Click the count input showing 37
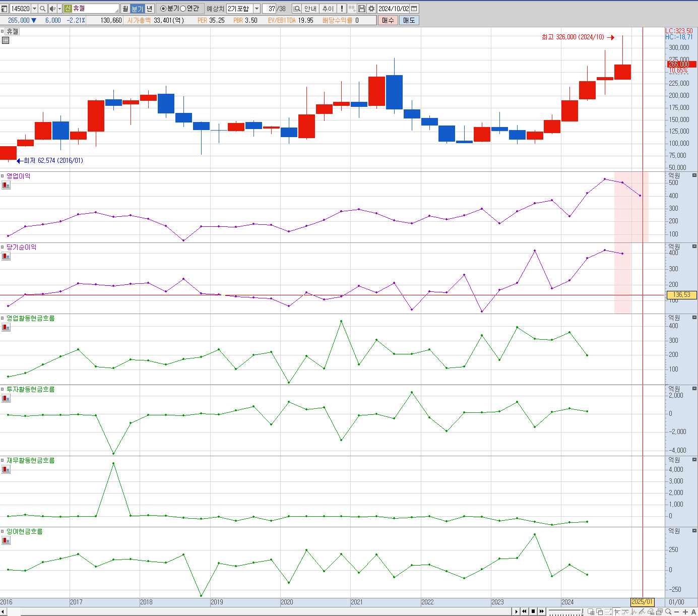The width and height of the screenshot is (698, 616). click(269, 9)
